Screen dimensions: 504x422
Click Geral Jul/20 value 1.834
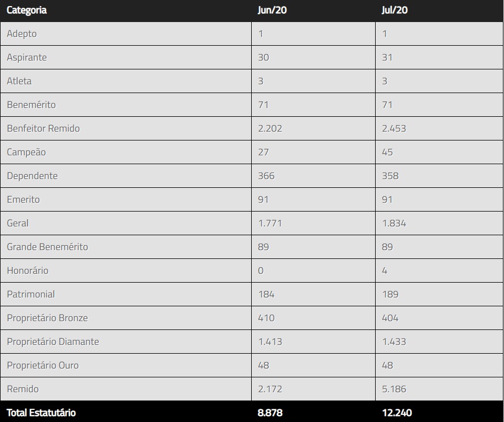[394, 223]
